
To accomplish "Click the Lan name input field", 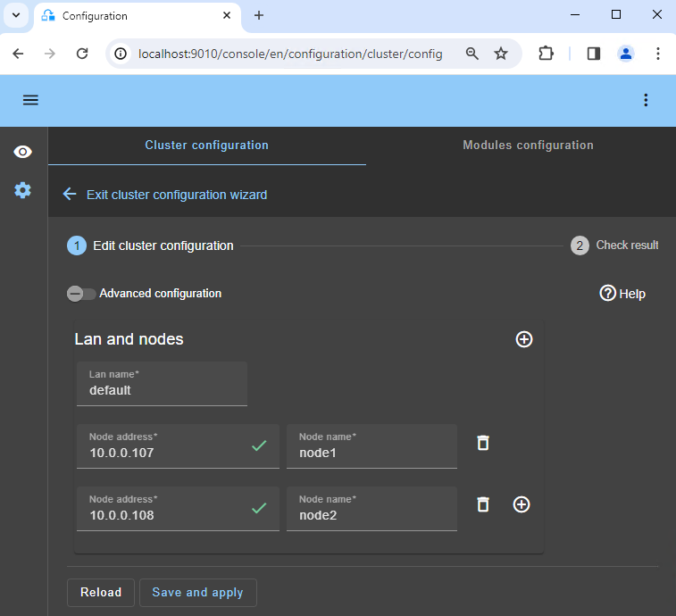I will pos(162,390).
